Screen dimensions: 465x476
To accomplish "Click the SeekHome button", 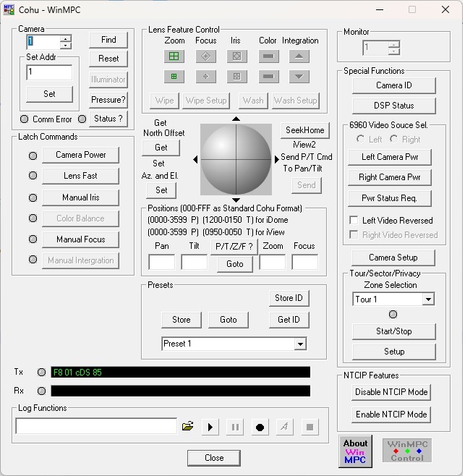I will [306, 130].
